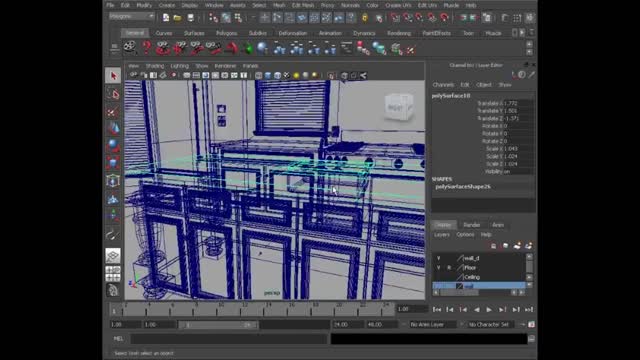Open the No Anim Layer dropdown
Image resolution: width=640 pixels, height=360 pixels.
[432, 324]
